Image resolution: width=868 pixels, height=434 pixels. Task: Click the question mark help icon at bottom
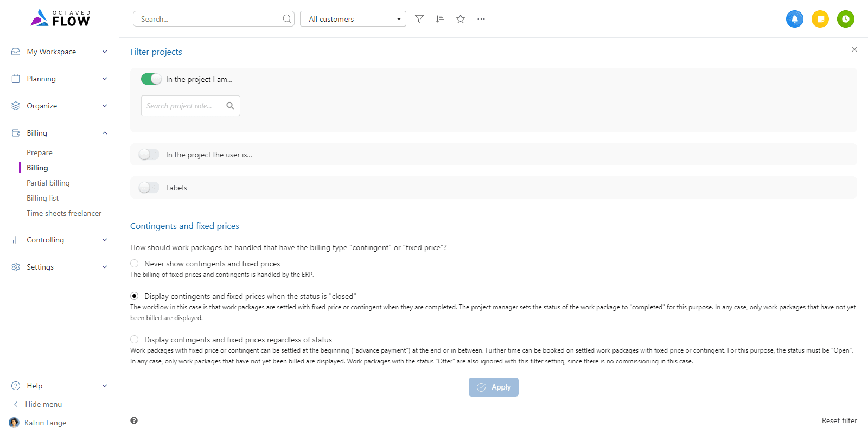134,420
